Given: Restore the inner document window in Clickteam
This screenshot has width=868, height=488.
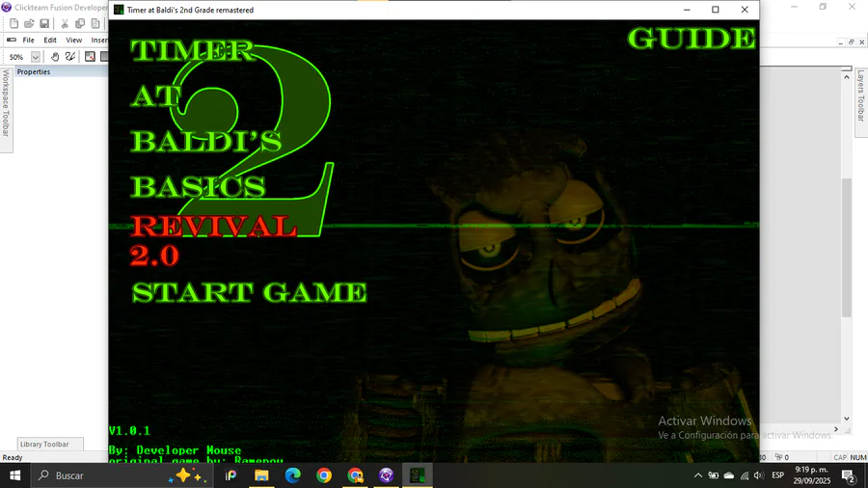Looking at the screenshot, I should (x=852, y=42).
